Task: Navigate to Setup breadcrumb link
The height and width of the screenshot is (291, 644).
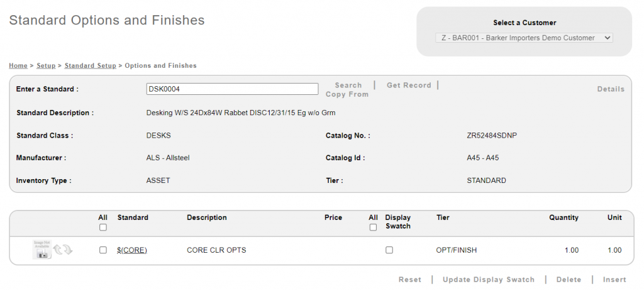Action: point(46,65)
